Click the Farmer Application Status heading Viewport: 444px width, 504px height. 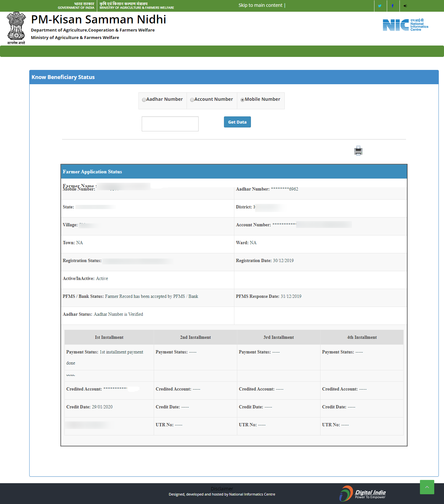[92, 172]
